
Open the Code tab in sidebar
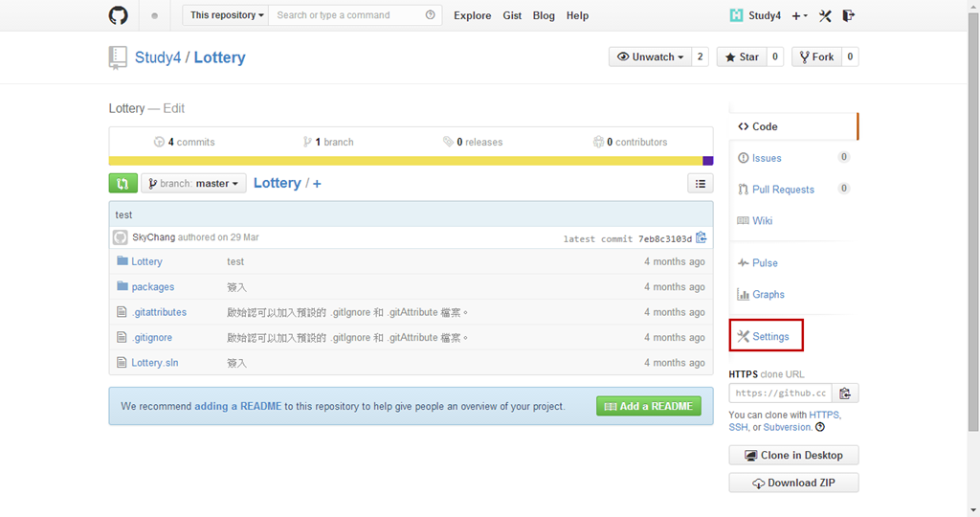(x=793, y=126)
